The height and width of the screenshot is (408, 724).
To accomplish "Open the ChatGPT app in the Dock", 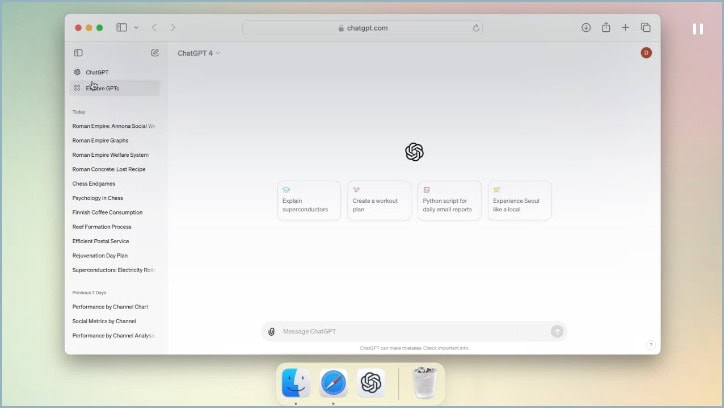I will coord(371,383).
